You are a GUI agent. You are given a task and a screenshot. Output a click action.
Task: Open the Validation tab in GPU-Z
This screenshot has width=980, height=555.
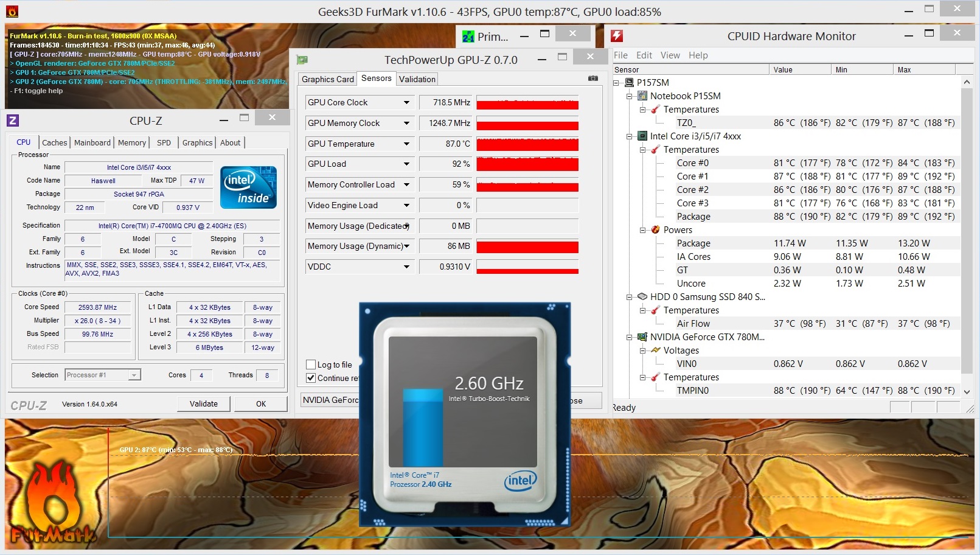[x=417, y=79]
